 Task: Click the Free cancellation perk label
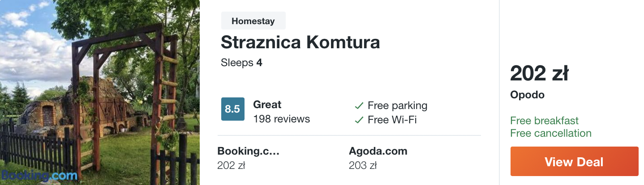[x=551, y=133]
